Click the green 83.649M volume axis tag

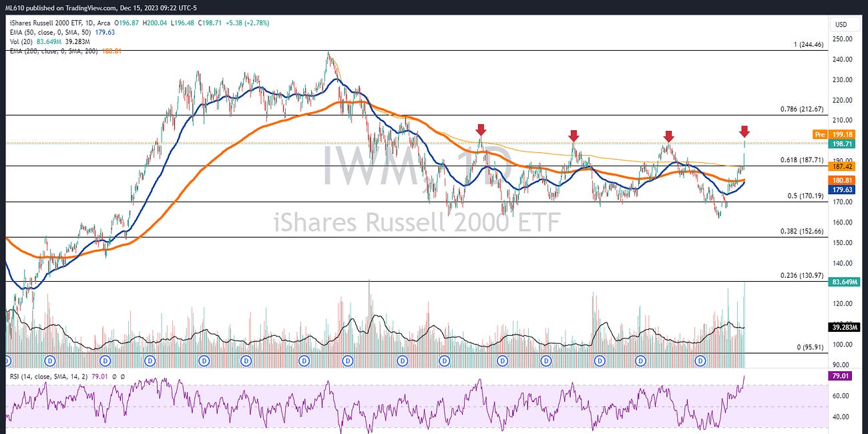[x=843, y=282]
